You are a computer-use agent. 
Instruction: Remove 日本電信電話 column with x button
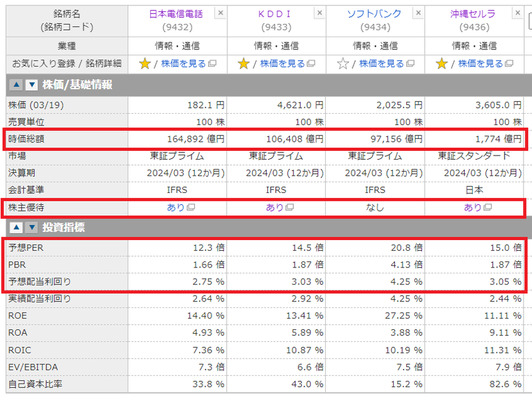coord(221,13)
